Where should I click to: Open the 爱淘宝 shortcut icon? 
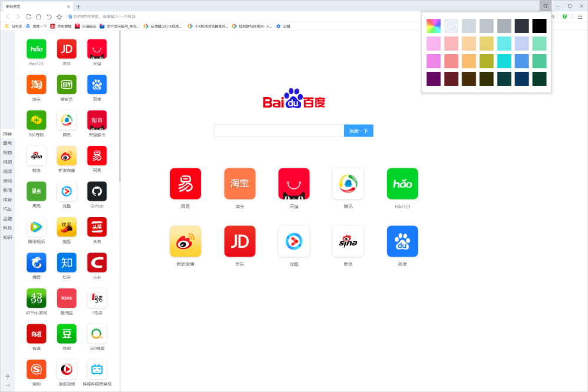66,298
